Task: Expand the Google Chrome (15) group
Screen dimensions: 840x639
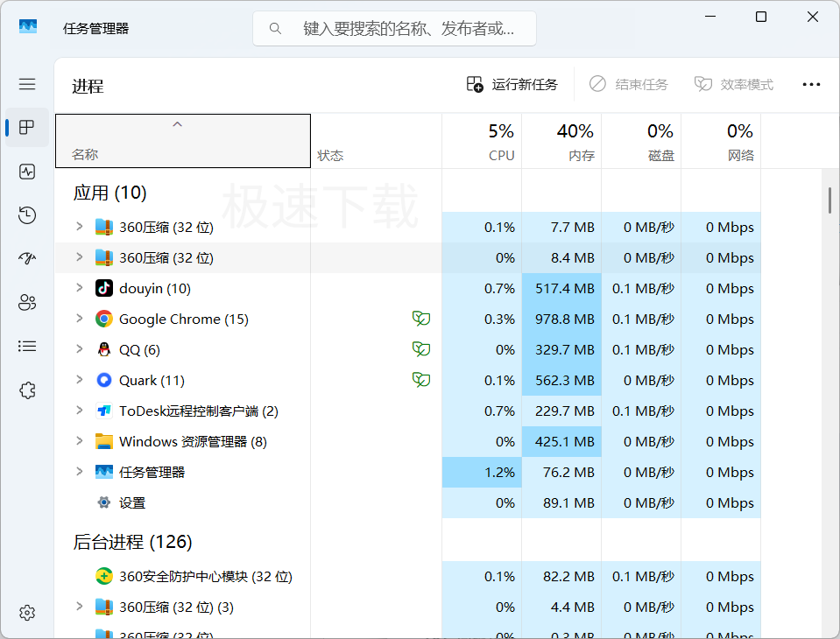Action: pos(80,319)
